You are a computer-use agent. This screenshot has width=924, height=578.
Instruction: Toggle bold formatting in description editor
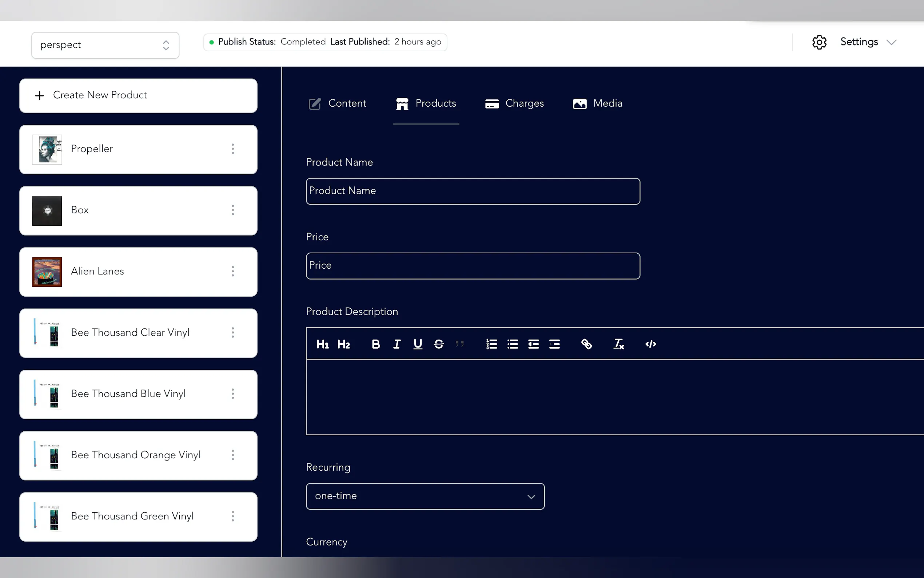[x=375, y=344]
